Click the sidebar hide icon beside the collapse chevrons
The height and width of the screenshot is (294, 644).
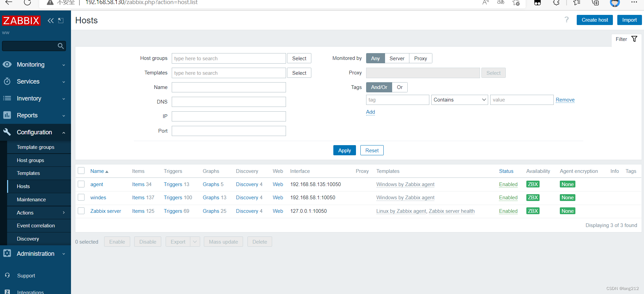(x=61, y=21)
